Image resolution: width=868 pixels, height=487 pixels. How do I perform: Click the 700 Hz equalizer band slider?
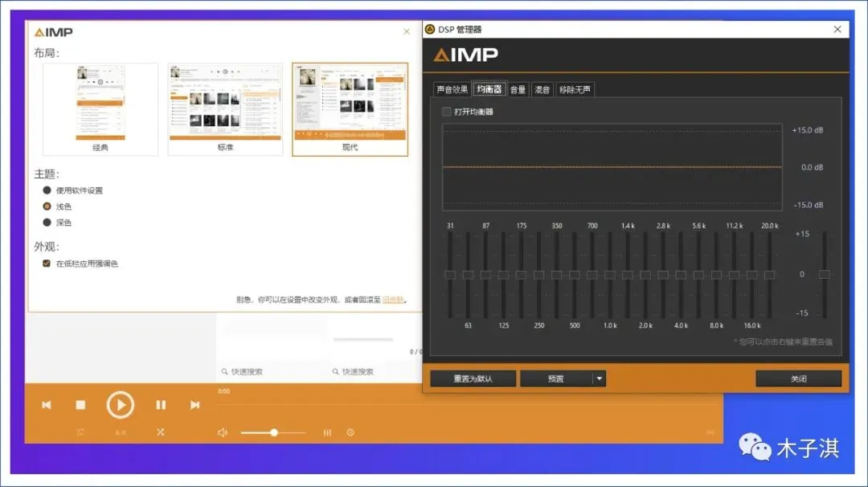tap(592, 275)
